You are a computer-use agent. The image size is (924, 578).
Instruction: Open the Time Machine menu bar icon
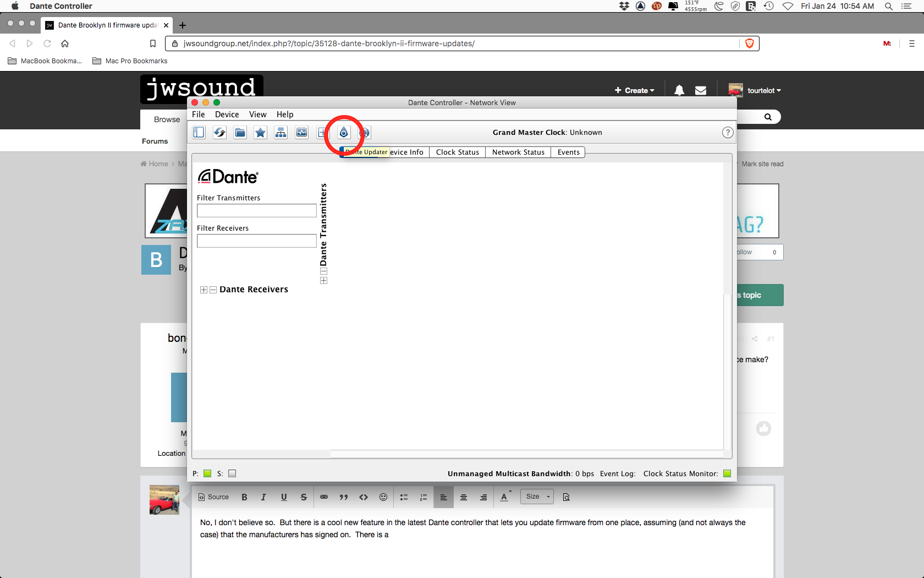769,6
